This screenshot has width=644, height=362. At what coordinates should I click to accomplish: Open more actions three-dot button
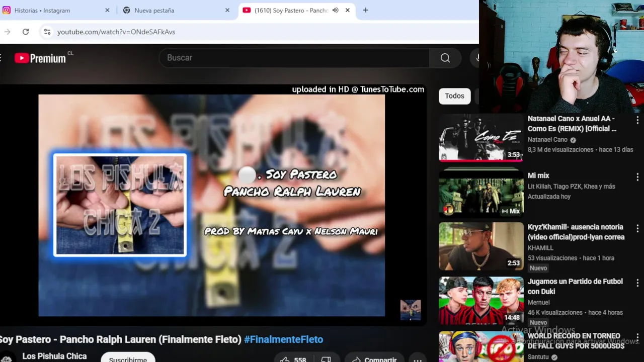pos(418,359)
